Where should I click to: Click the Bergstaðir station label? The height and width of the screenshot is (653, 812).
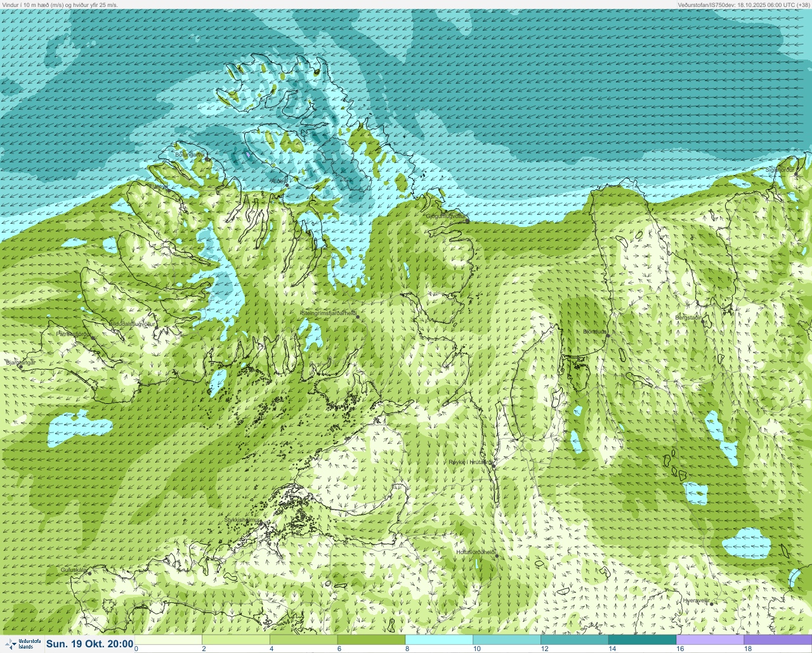[688, 317]
